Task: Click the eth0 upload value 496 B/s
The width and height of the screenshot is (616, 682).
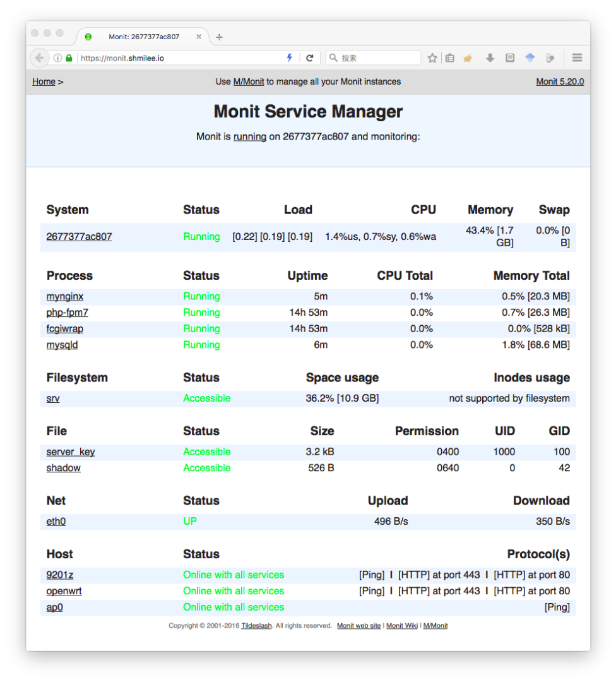Action: tap(391, 522)
